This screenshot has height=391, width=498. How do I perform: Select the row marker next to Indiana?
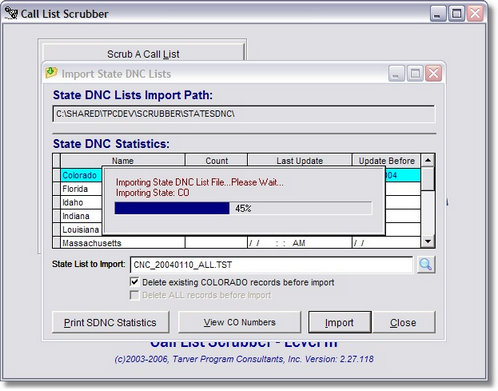tap(56, 216)
